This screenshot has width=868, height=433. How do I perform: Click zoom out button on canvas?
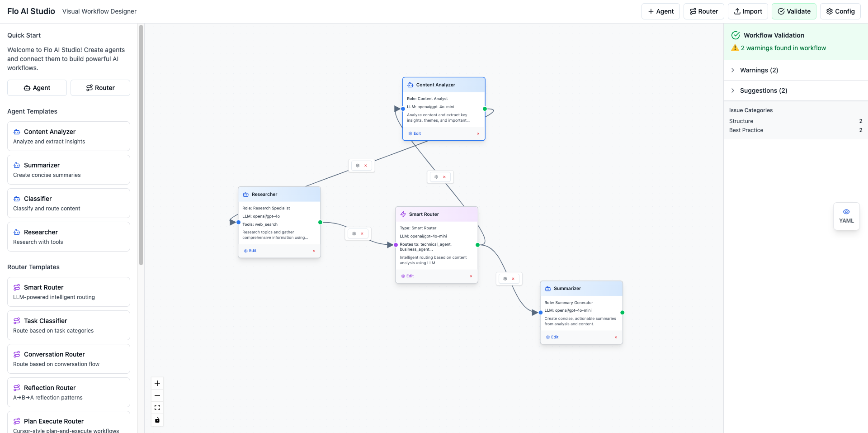pyautogui.click(x=157, y=395)
